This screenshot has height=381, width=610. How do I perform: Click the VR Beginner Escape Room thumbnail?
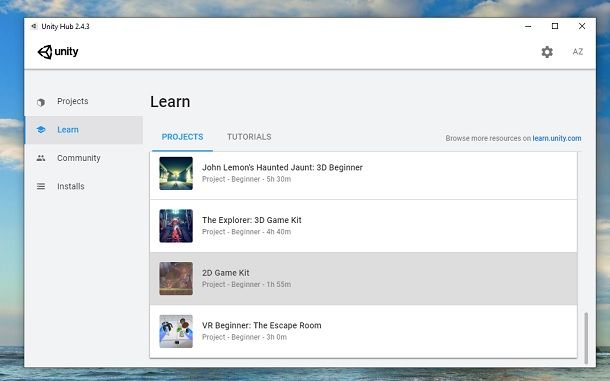point(176,331)
